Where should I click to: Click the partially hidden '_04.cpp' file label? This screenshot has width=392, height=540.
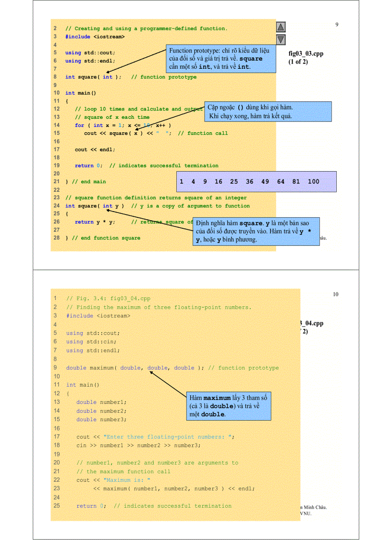click(x=311, y=323)
